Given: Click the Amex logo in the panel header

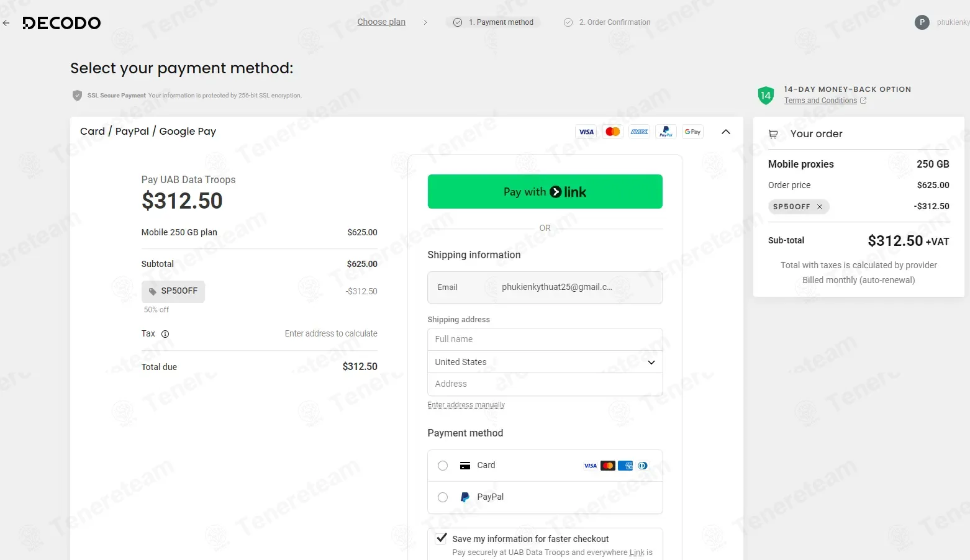Looking at the screenshot, I should (640, 132).
